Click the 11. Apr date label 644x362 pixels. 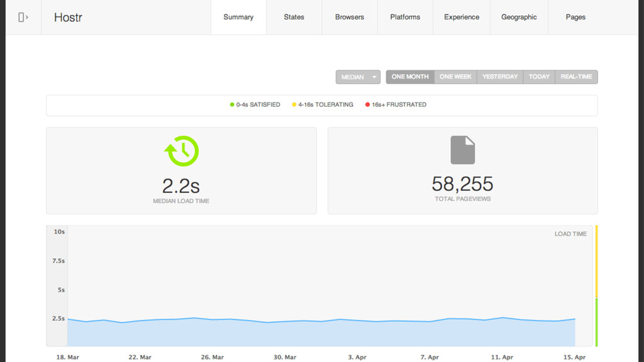502,358
